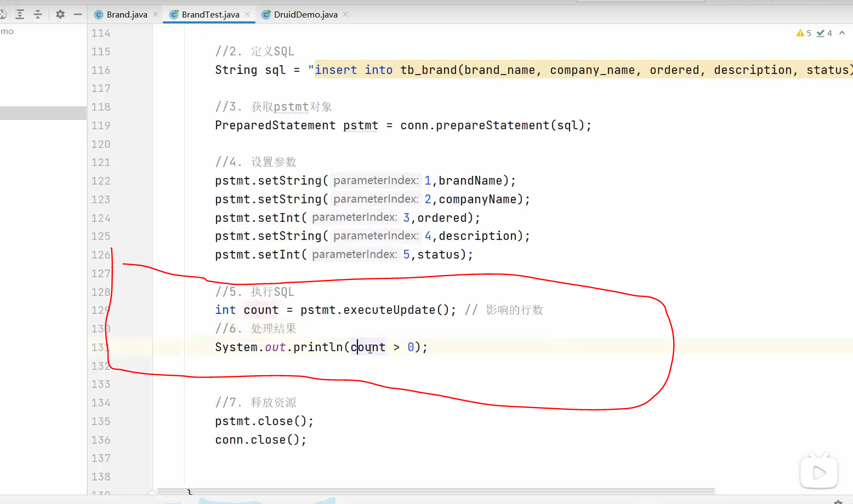Switch to the BrandTest.java tab
Image resolution: width=853 pixels, height=504 pixels.
[x=210, y=15]
